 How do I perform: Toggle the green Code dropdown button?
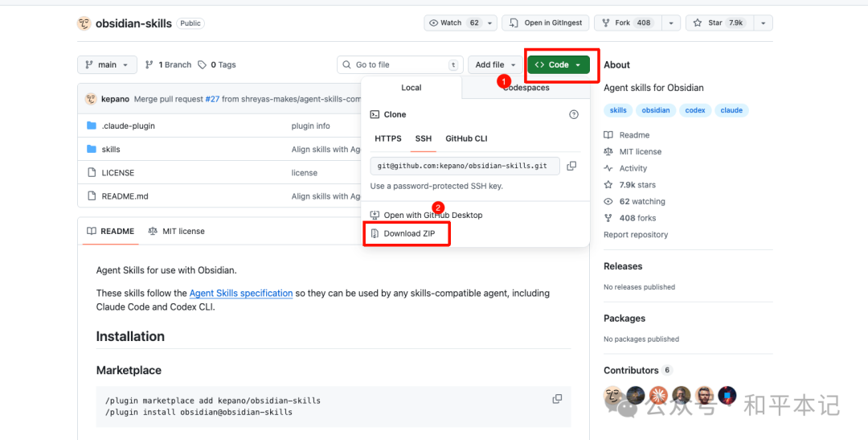tap(559, 65)
